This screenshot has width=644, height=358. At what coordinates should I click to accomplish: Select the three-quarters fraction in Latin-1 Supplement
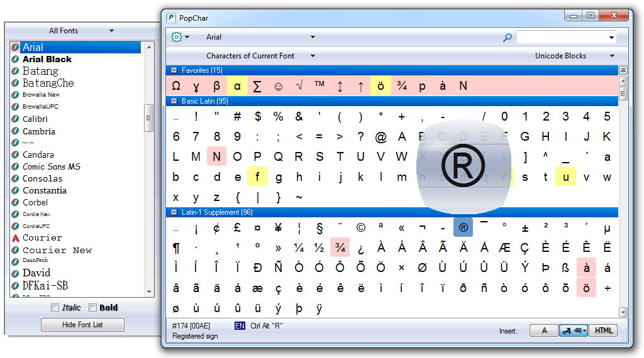pyautogui.click(x=340, y=247)
